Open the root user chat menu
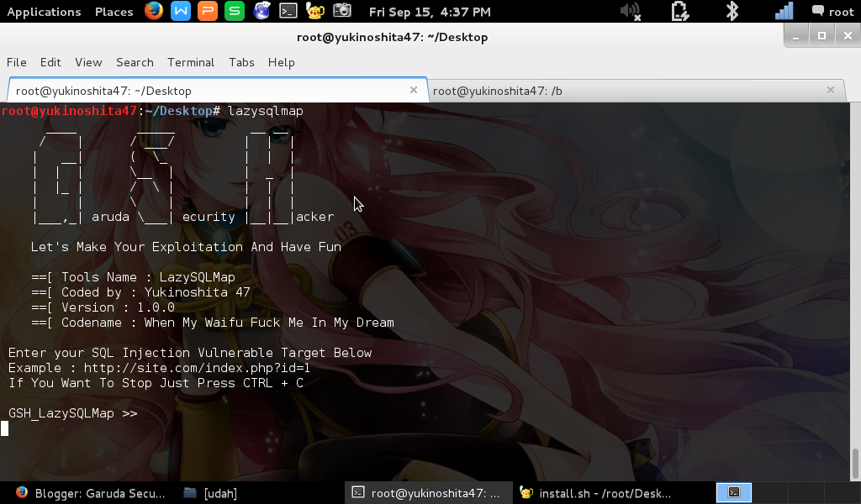 pos(833,12)
